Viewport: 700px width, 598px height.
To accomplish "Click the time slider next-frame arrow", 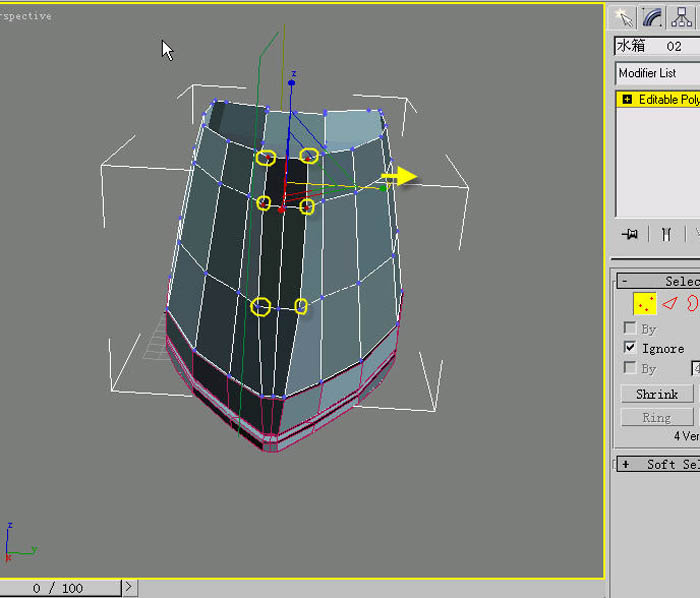I will (129, 587).
